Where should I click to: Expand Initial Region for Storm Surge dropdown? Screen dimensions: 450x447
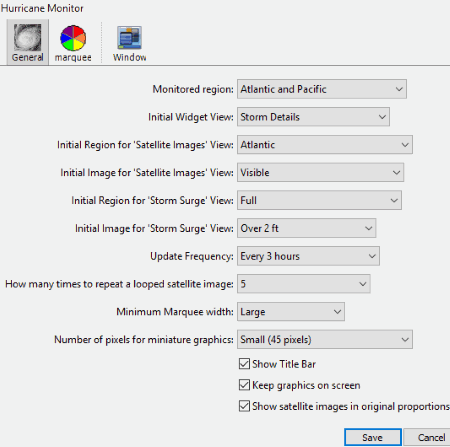click(319, 200)
